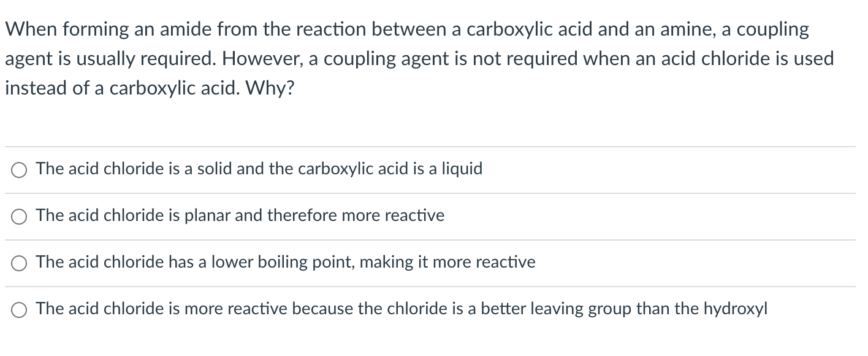
Task: Click the radio circle for the boiling point option
Action: click(18, 263)
